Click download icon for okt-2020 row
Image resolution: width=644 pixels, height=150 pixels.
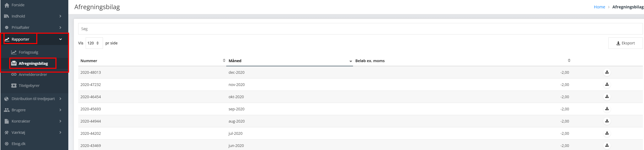(607, 97)
